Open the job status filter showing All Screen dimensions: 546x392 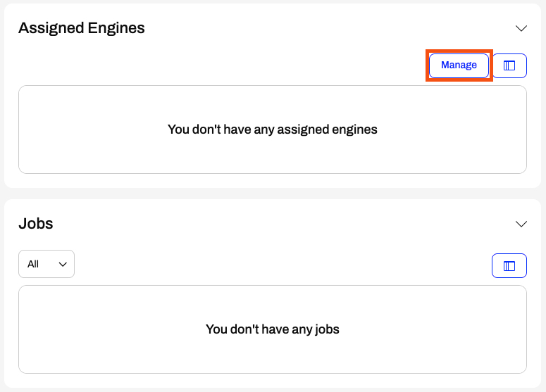(46, 264)
